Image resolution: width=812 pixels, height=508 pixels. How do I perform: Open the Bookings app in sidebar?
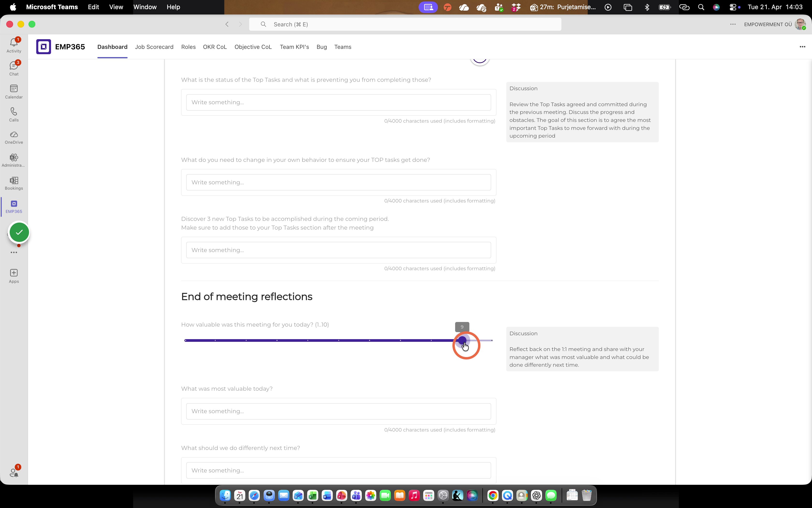pyautogui.click(x=14, y=183)
